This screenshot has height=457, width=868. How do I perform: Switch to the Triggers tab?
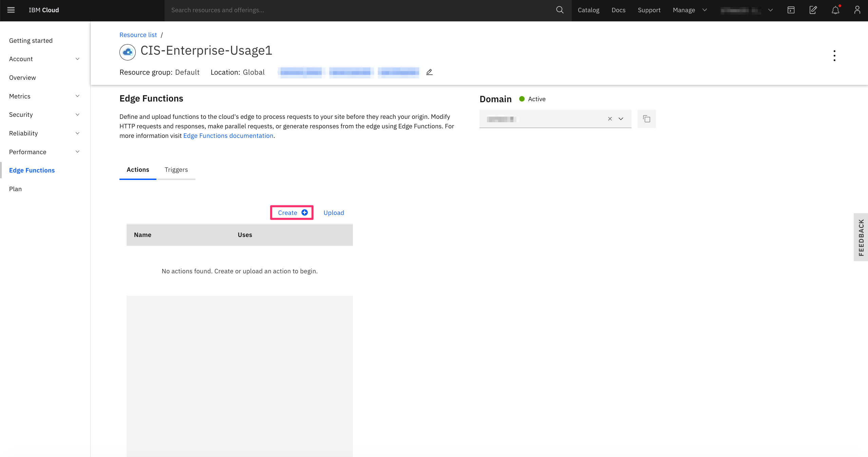[176, 170]
